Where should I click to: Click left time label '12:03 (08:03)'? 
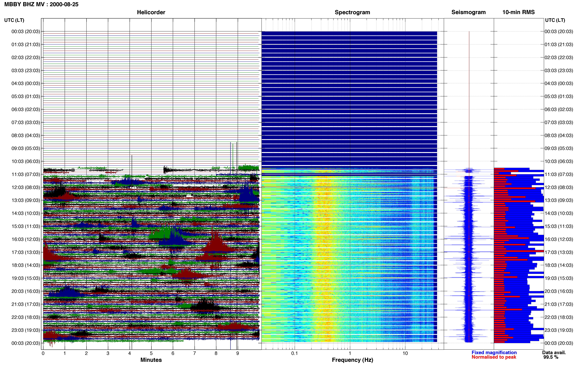(26, 187)
